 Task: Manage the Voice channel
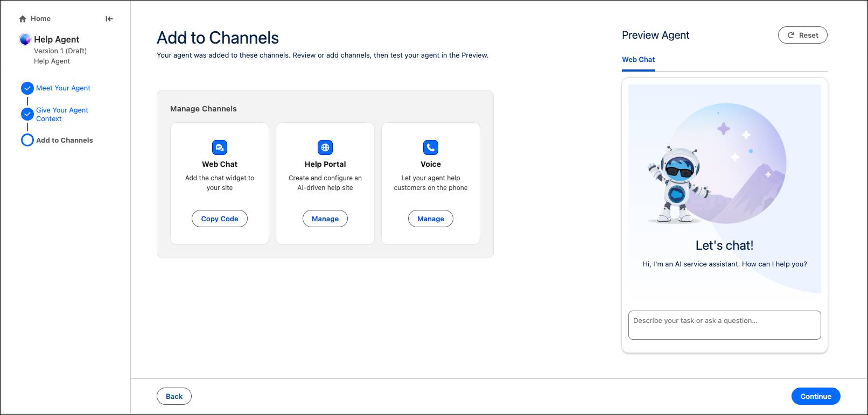[431, 219]
